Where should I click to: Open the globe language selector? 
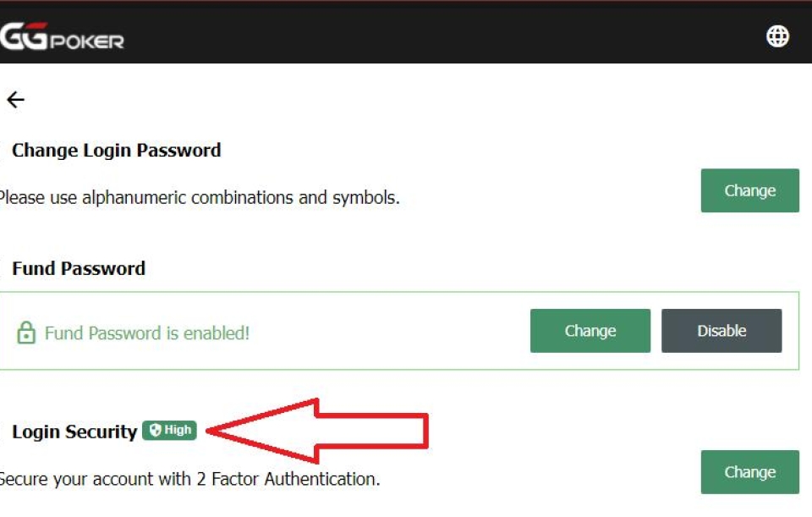pos(777,36)
